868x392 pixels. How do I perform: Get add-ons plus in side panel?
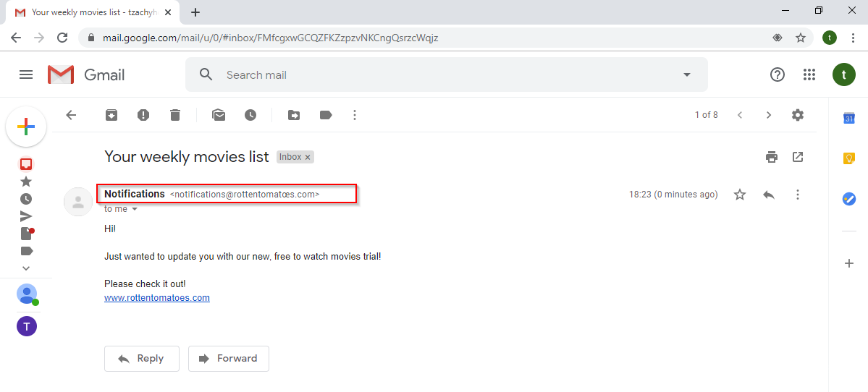[x=849, y=263]
